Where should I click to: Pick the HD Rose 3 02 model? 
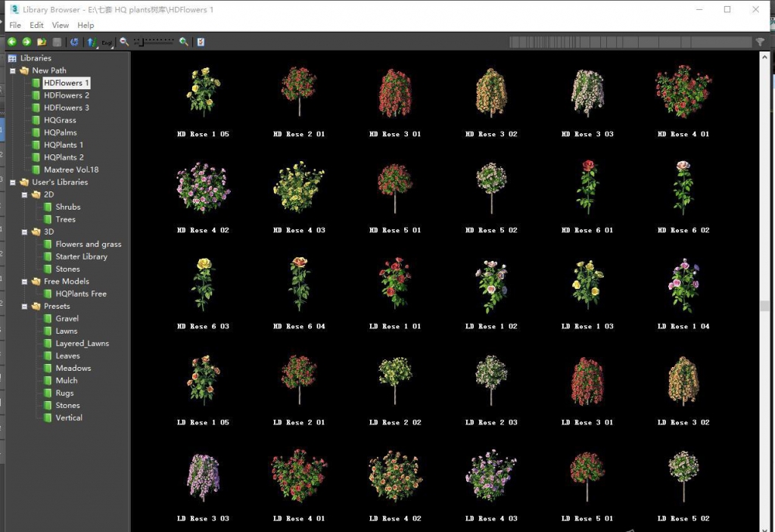490,92
